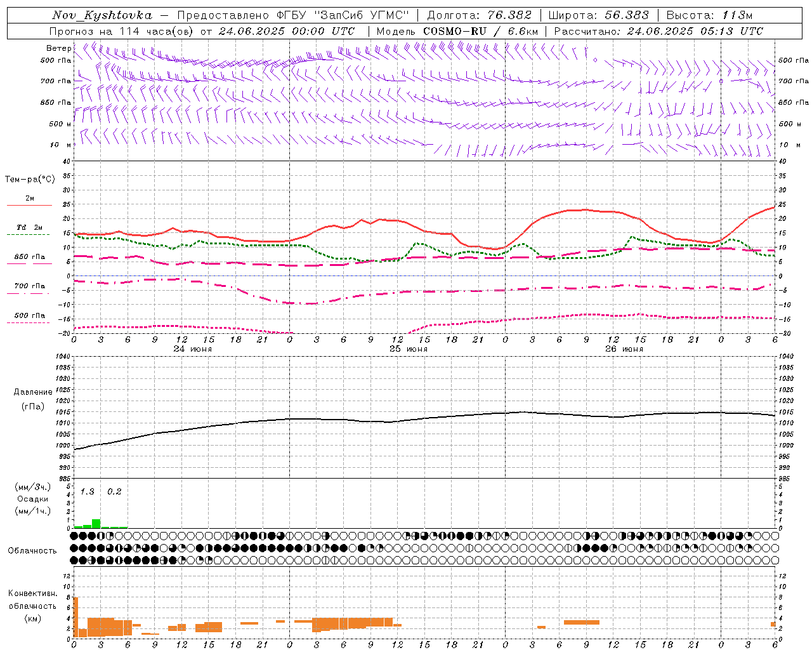This screenshot has width=812, height=650.
Task: Click the '850 гПа' temperature legend entry
Action: pyautogui.click(x=30, y=257)
